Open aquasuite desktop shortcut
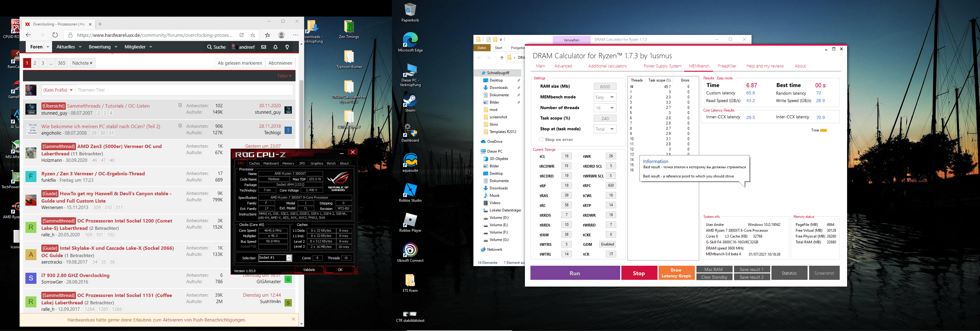 tap(410, 162)
